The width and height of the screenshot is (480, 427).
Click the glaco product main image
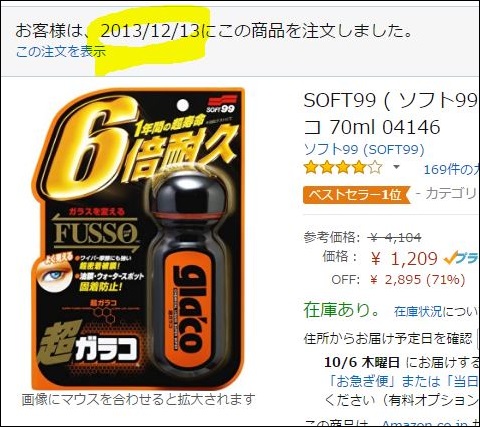[138, 238]
